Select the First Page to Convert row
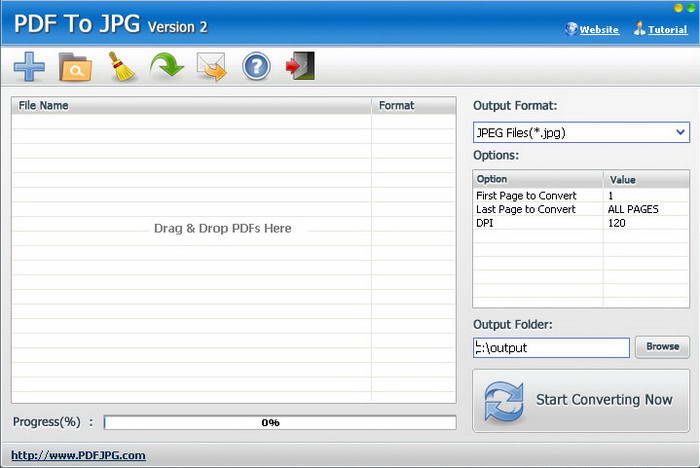Screen dimensions: 700x468 [581, 196]
